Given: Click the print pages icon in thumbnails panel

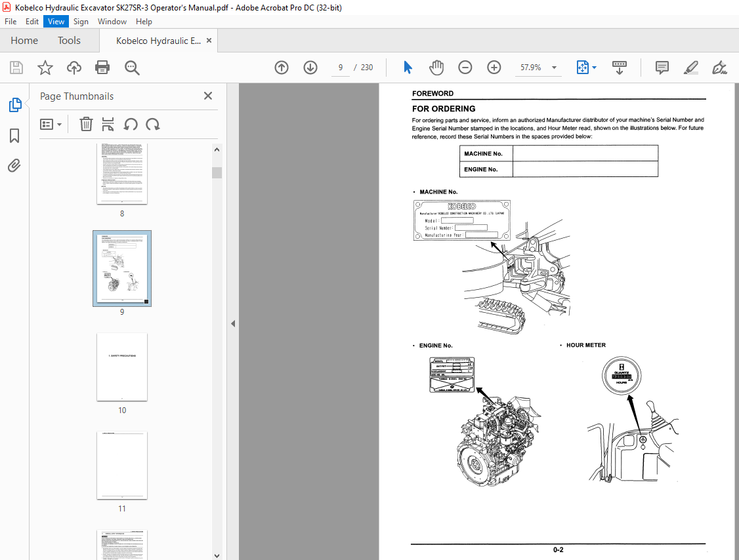Looking at the screenshot, I should pyautogui.click(x=108, y=125).
